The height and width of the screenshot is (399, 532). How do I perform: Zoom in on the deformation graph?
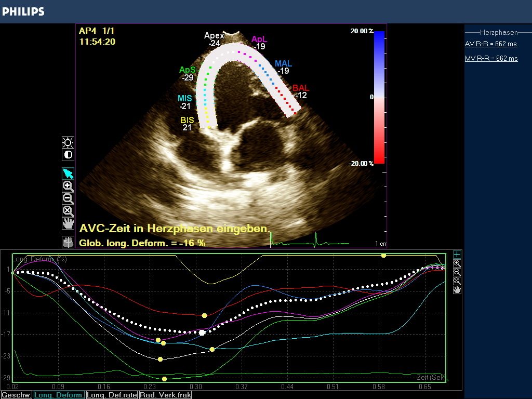(x=457, y=263)
